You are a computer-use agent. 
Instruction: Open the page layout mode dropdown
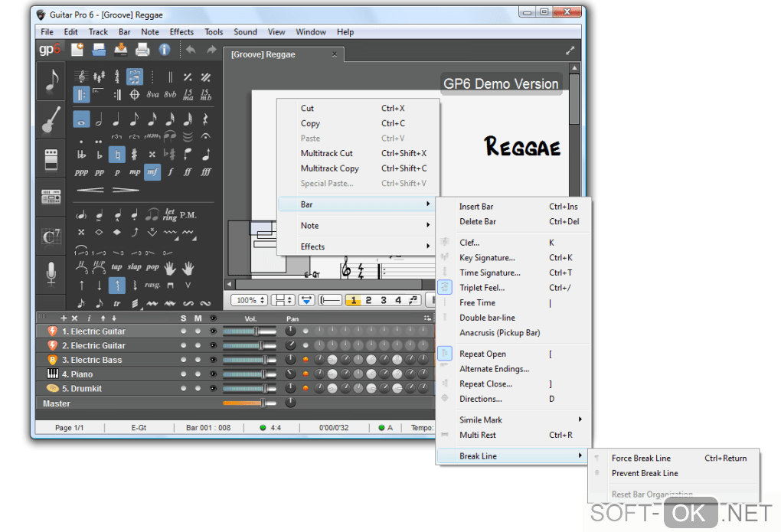click(283, 300)
